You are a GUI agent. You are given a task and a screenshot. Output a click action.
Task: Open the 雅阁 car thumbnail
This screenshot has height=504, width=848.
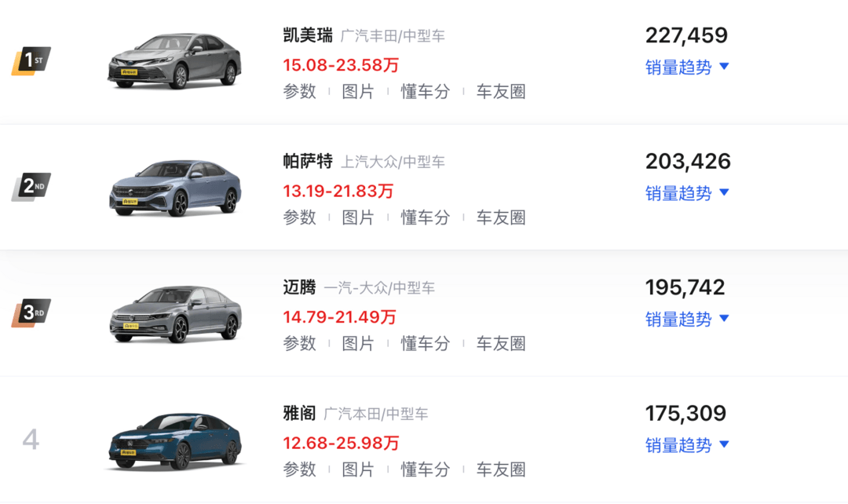(x=174, y=441)
